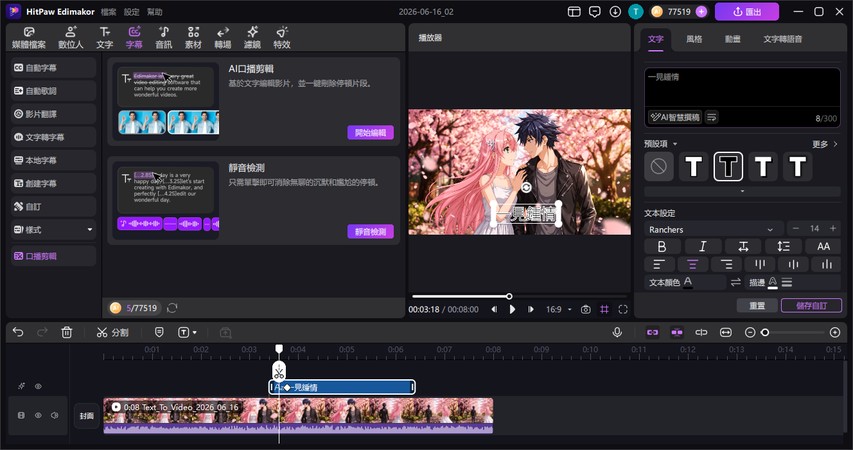Click the 匯出 export button
The width and height of the screenshot is (853, 450).
(x=747, y=11)
